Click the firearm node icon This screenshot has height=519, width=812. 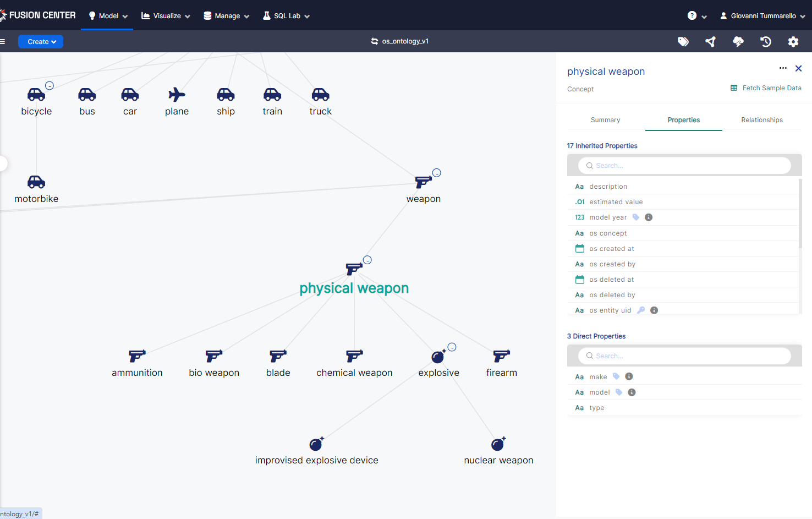(501, 356)
